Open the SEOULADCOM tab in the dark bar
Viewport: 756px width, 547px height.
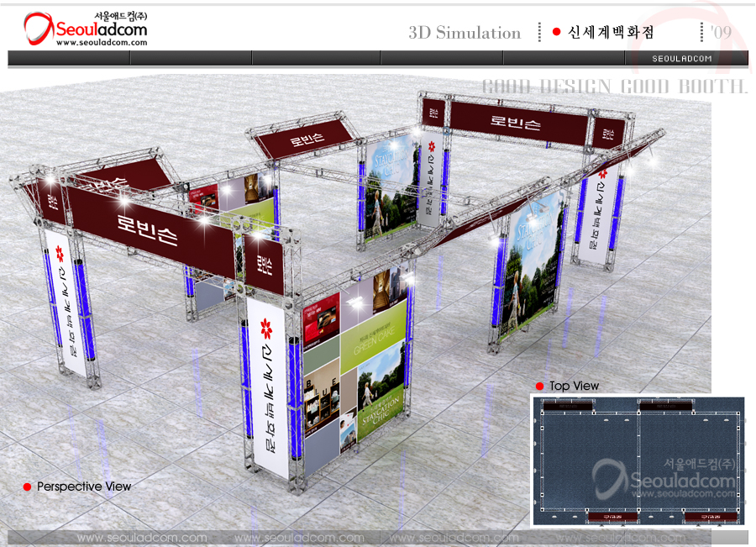(x=682, y=59)
